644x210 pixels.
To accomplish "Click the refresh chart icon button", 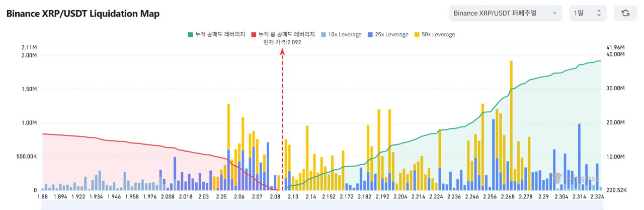I will [625, 13].
